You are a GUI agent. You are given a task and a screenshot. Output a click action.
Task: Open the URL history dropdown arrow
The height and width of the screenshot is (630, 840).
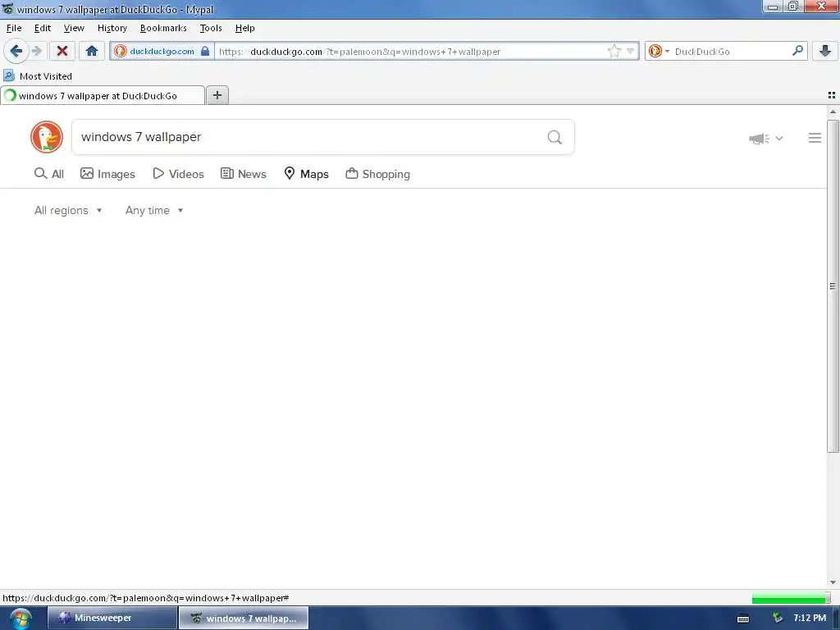[x=631, y=51]
